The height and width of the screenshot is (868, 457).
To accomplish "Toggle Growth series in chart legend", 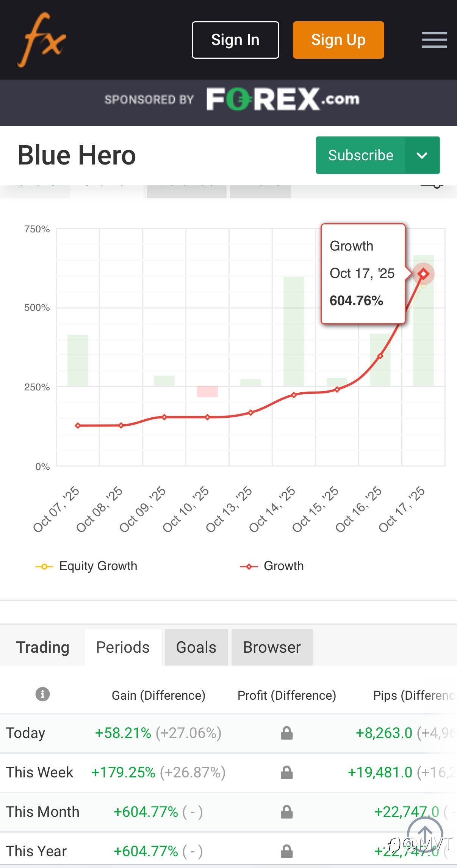I will click(x=272, y=566).
